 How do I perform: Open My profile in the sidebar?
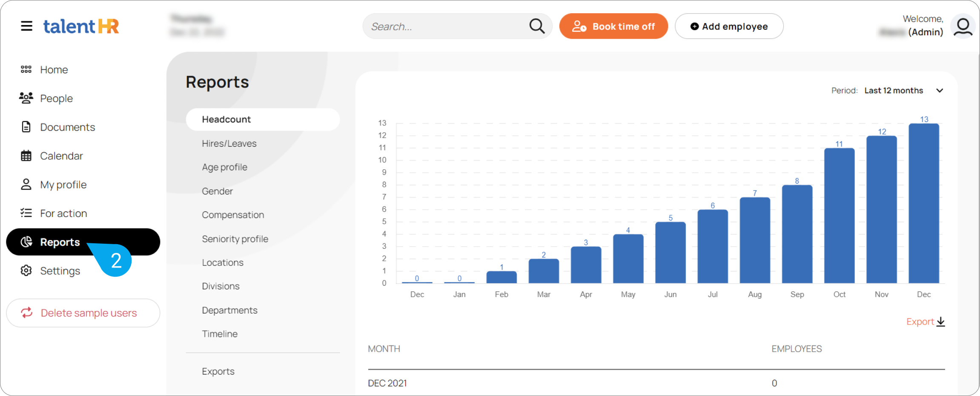(63, 184)
